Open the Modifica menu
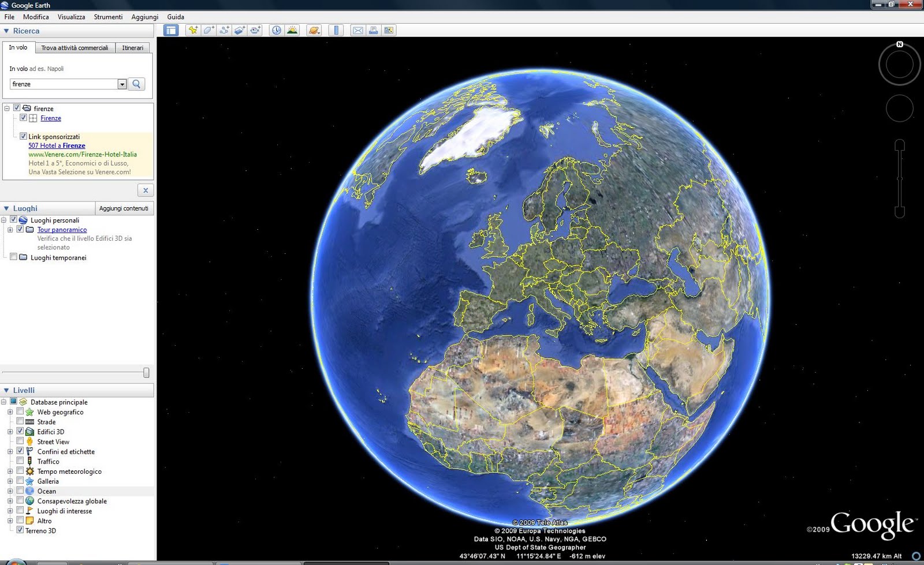Image resolution: width=924 pixels, height=565 pixels. (36, 17)
